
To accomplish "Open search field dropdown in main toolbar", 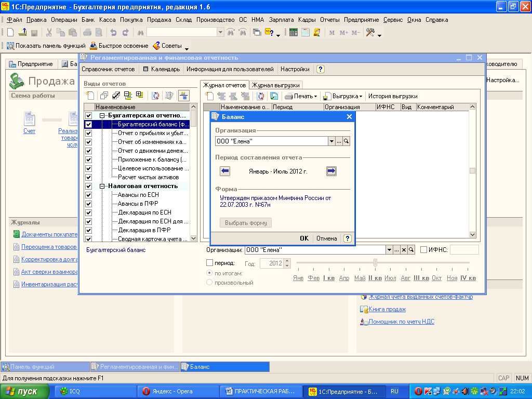I will pyautogui.click(x=220, y=33).
